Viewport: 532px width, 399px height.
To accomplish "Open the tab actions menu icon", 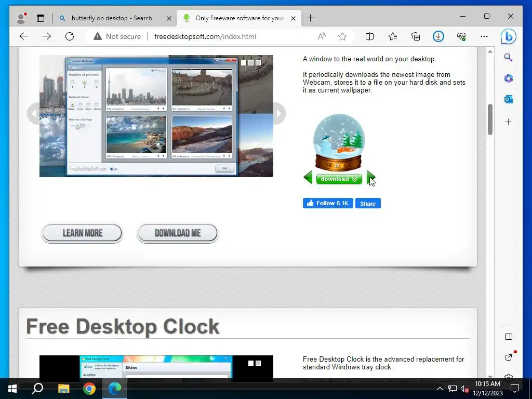I will (41, 18).
